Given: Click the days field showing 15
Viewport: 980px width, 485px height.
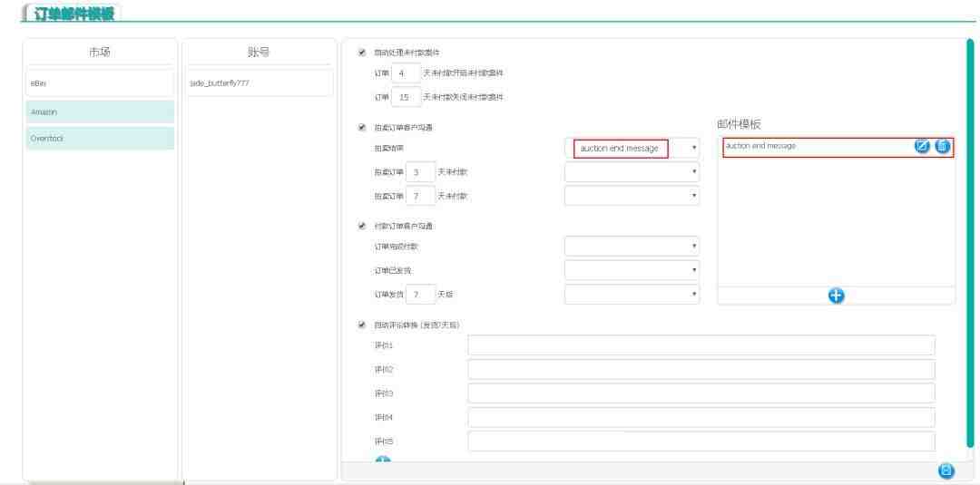Looking at the screenshot, I should point(406,97).
